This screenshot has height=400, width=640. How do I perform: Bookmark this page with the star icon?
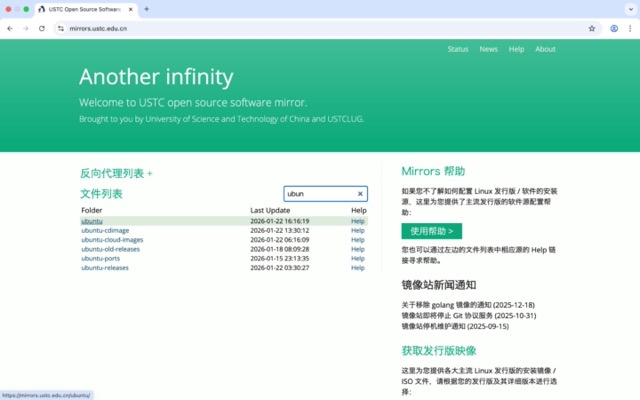(x=592, y=29)
